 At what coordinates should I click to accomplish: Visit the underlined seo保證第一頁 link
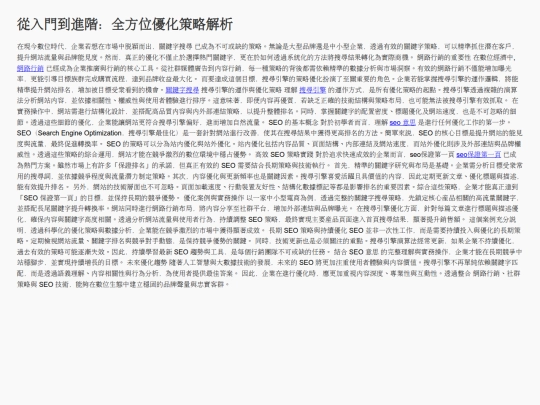(x=478, y=155)
